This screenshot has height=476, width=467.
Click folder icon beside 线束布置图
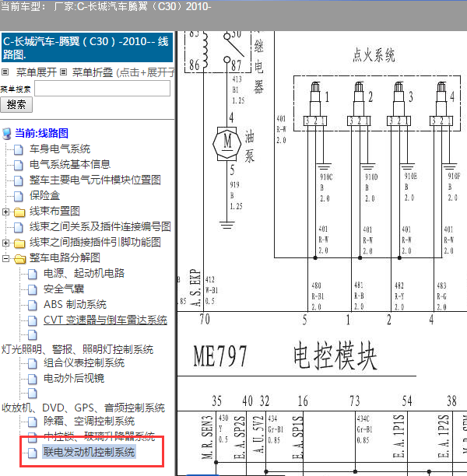(x=19, y=212)
